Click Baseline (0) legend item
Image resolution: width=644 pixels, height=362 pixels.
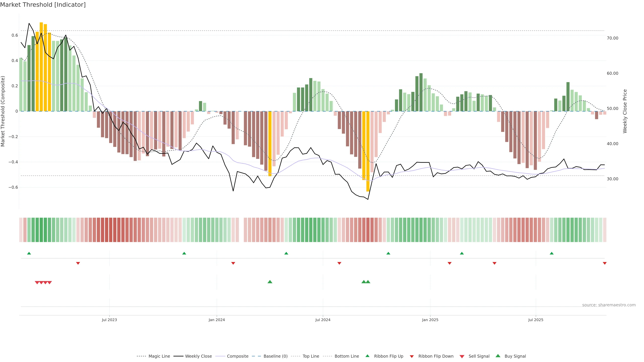[275, 356]
